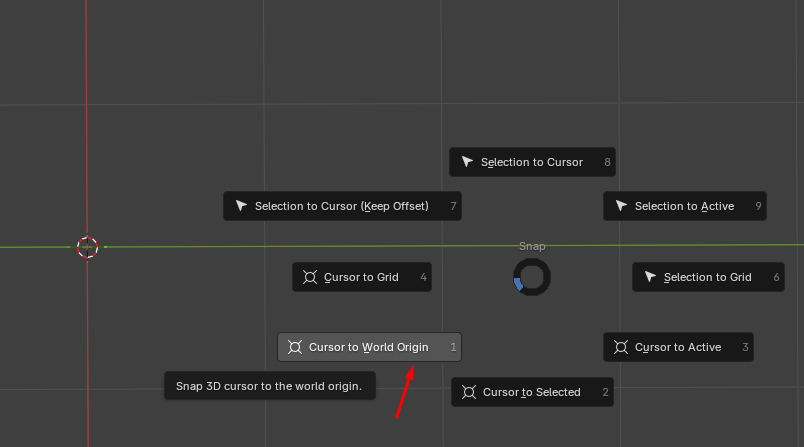The width and height of the screenshot is (804, 447).
Task: Snap with Cursor to World Origin
Action: tap(368, 347)
